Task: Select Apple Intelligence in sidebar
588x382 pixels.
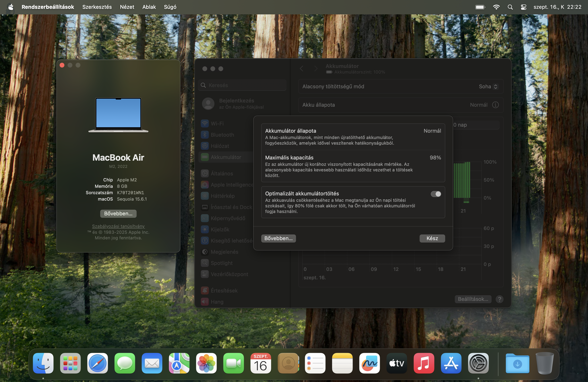Action: click(226, 185)
